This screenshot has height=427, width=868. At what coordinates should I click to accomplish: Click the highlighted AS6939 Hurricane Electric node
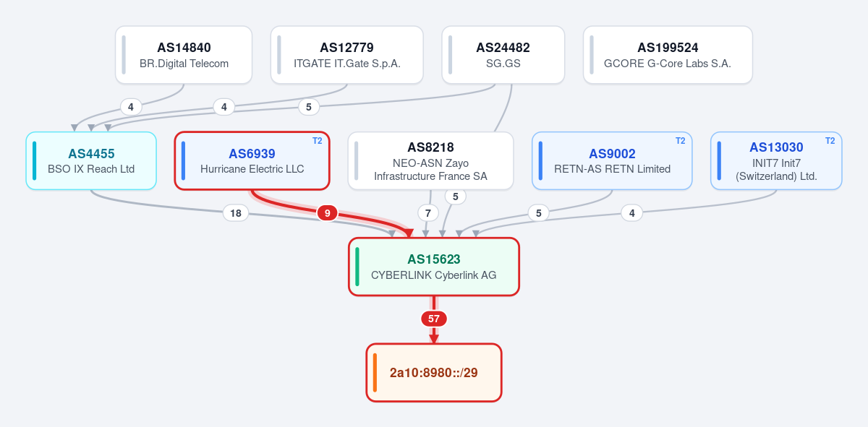(x=252, y=161)
